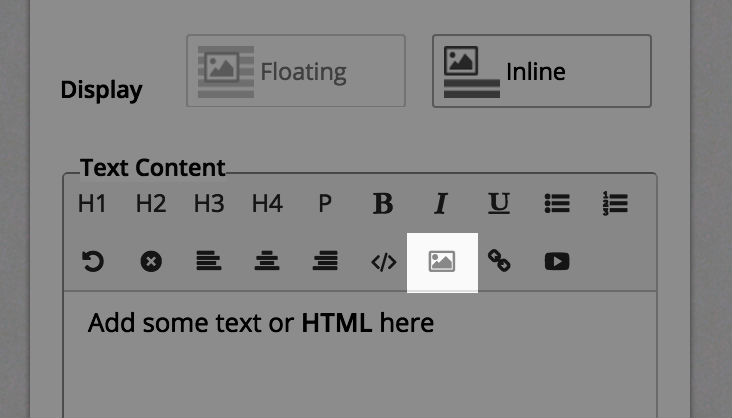Select the Inline display option
This screenshot has height=418, width=732.
[542, 71]
